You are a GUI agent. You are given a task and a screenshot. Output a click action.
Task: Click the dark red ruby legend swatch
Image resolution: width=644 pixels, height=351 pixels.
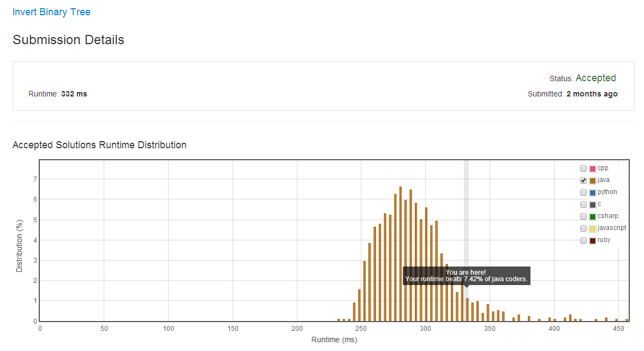click(593, 240)
